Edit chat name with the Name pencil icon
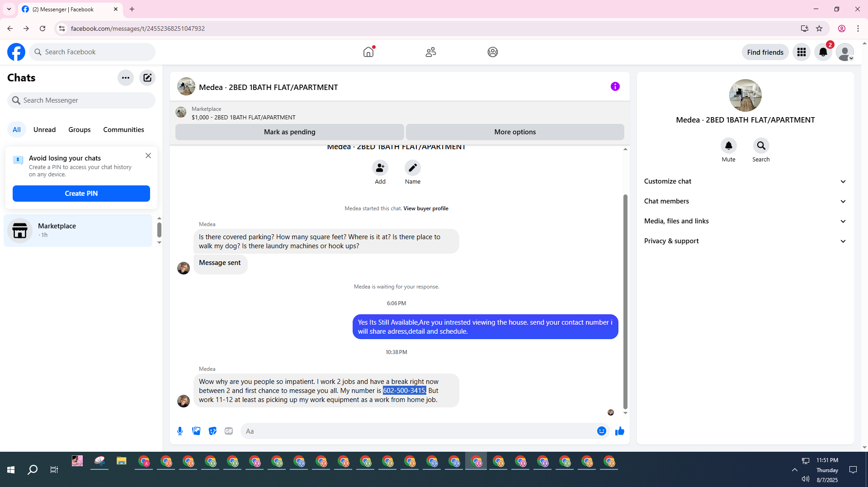 coord(413,168)
